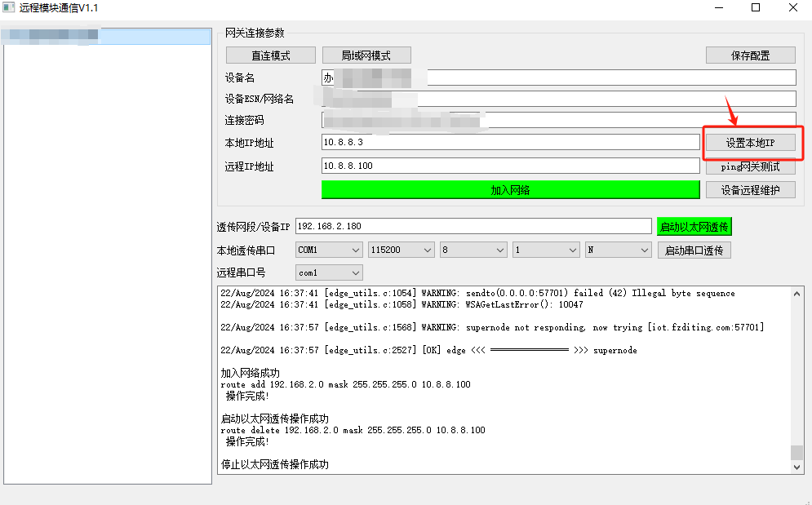Click the app icon in title bar
The height and width of the screenshot is (505, 812).
pyautogui.click(x=10, y=8)
